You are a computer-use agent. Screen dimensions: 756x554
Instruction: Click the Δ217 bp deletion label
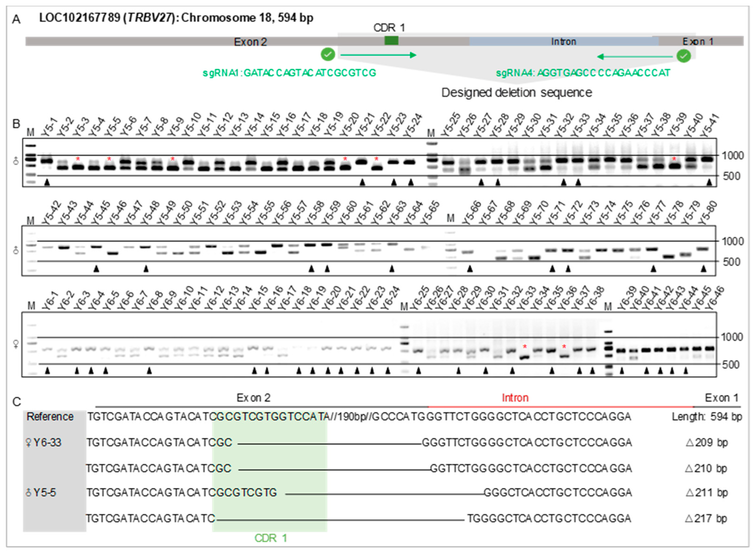[706, 519]
